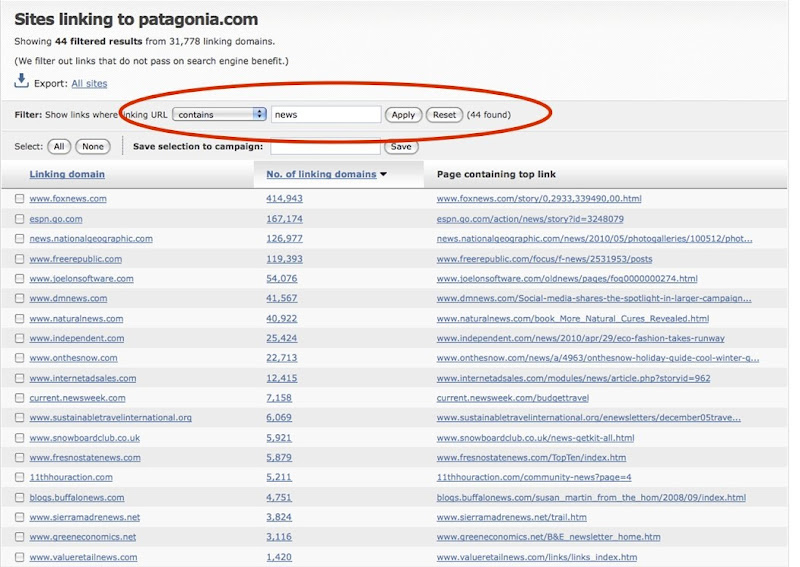Check the www.independent.com row checkbox

[x=19, y=338]
